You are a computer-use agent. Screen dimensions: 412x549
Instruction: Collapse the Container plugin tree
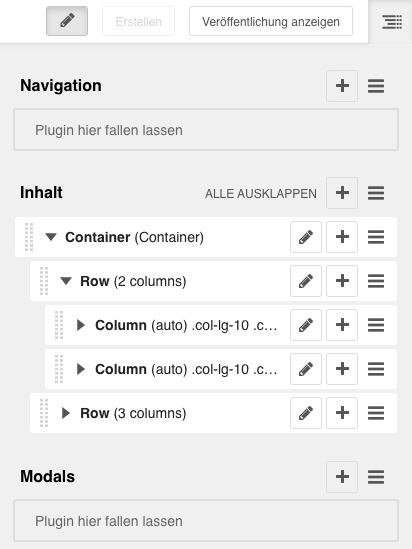pyautogui.click(x=51, y=237)
